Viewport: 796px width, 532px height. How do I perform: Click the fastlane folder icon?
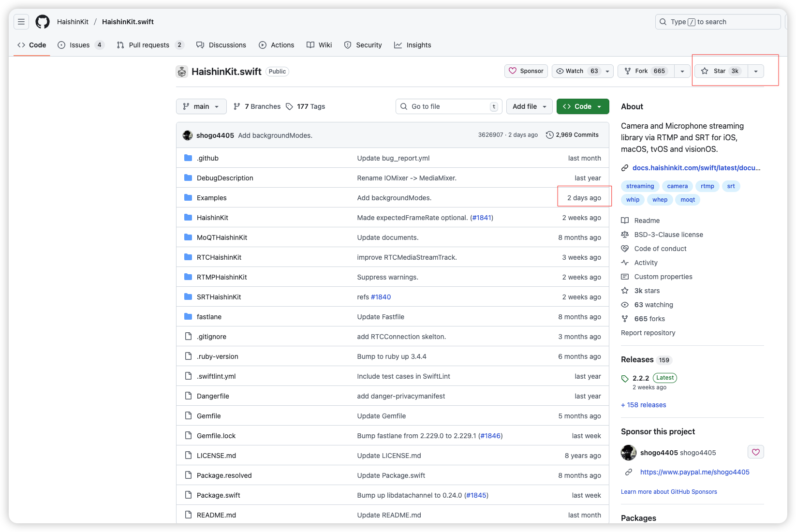pos(188,317)
